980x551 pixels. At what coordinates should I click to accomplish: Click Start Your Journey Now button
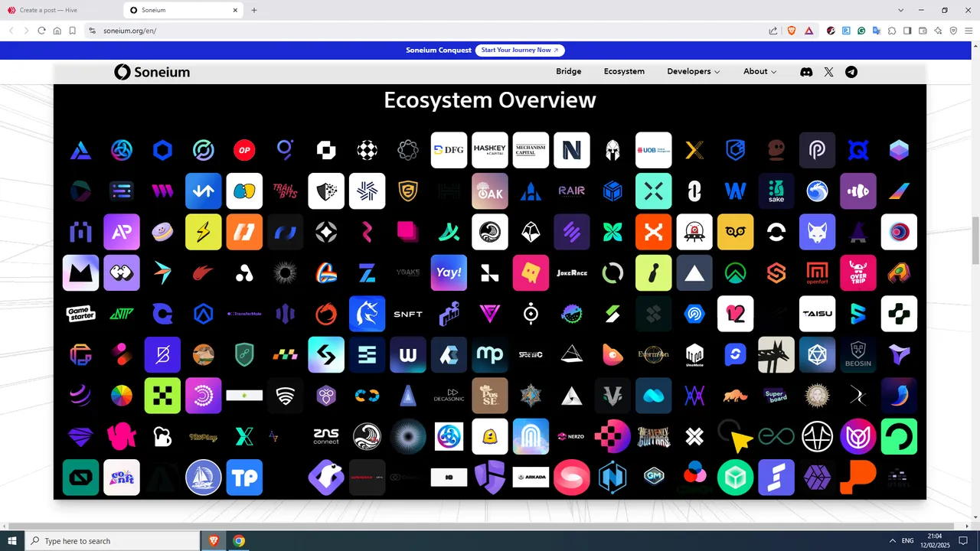coord(521,50)
